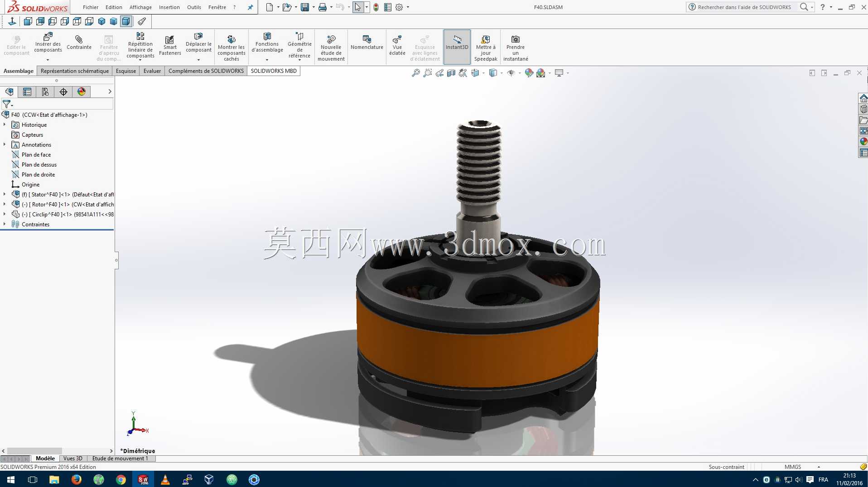This screenshot has height=487, width=868.
Task: Open the Edition menu
Action: (x=114, y=7)
